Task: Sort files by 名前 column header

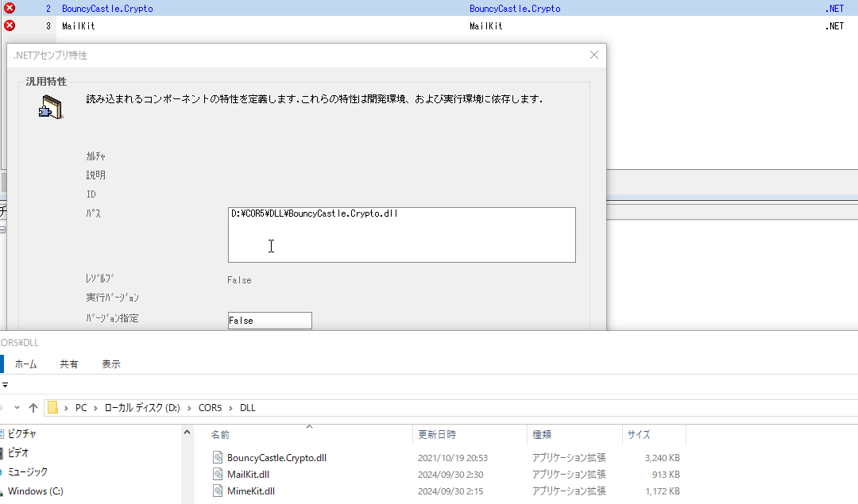Action: [220, 435]
